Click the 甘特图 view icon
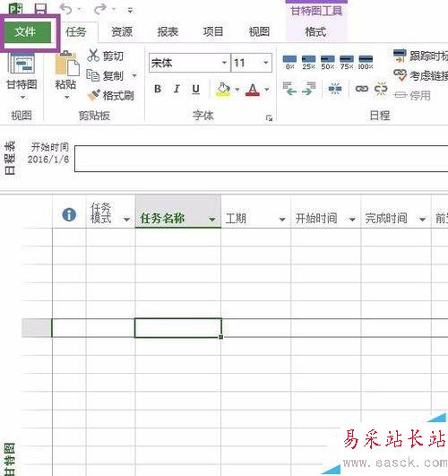Screen dimensions: 448x476 22,64
